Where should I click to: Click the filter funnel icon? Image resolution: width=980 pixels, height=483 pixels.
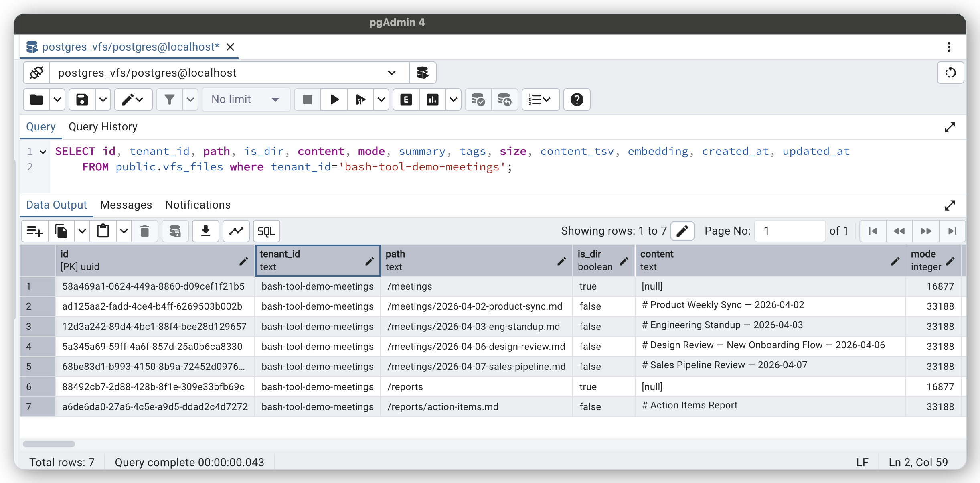click(x=170, y=99)
